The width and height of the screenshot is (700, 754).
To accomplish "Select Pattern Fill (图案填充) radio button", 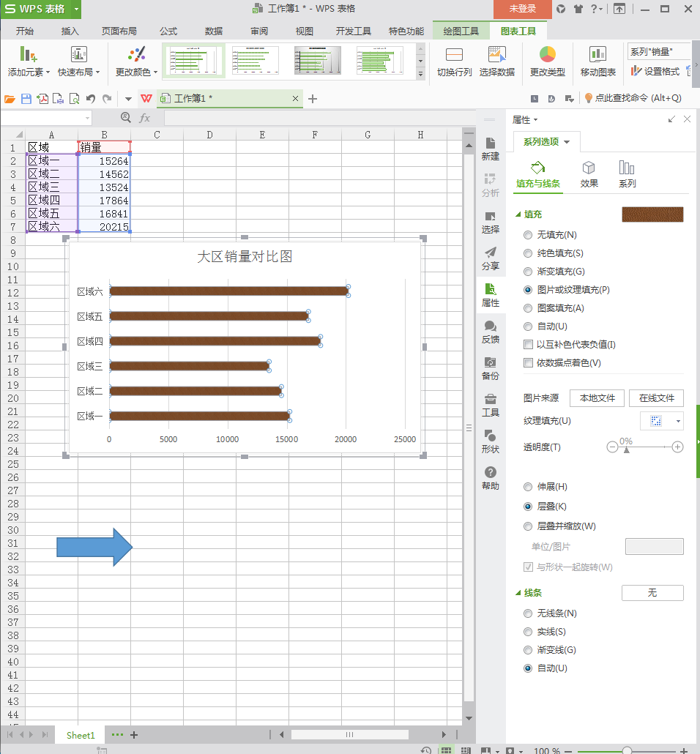I will [x=528, y=307].
